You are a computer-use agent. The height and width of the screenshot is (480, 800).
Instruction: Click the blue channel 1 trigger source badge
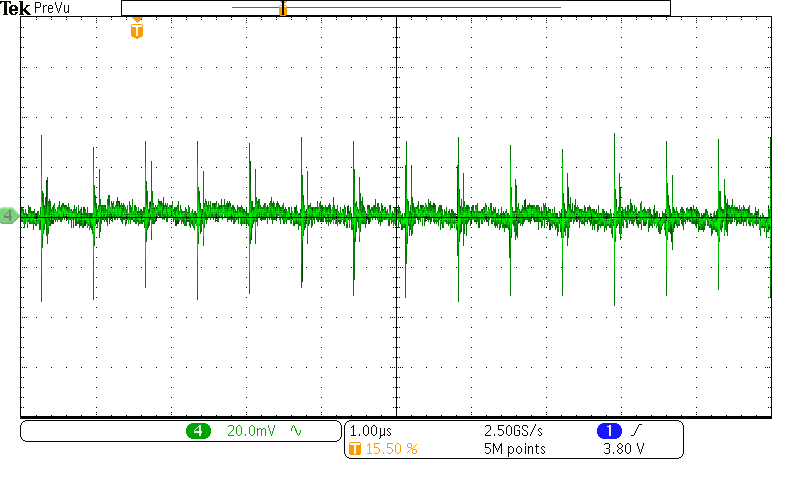609,431
